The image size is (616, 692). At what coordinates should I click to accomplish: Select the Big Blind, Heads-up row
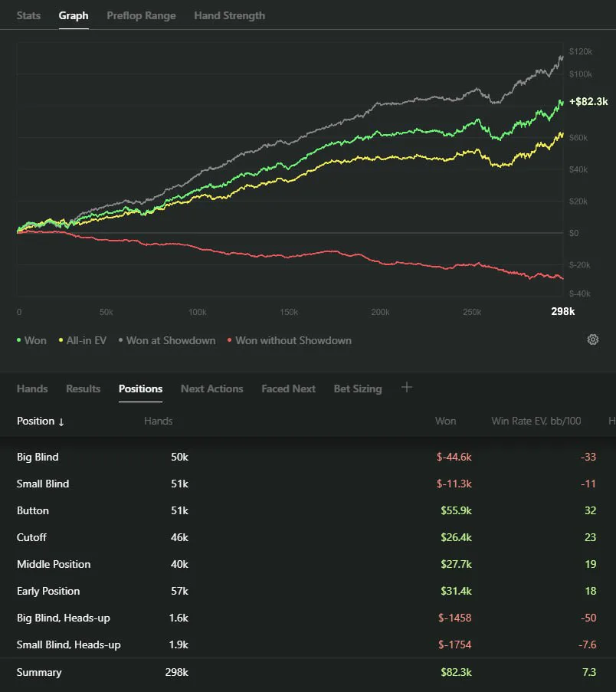(308, 618)
